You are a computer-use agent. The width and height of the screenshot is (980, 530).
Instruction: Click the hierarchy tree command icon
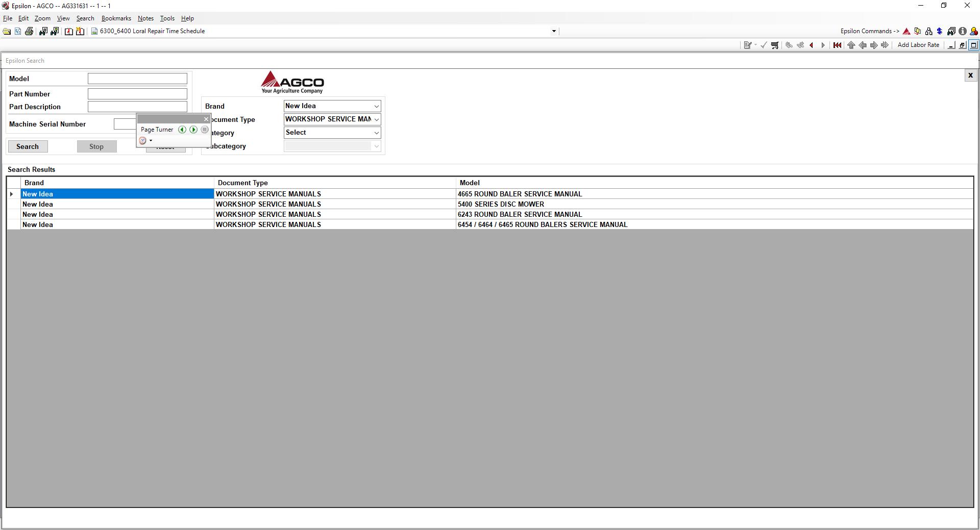pyautogui.click(x=928, y=31)
